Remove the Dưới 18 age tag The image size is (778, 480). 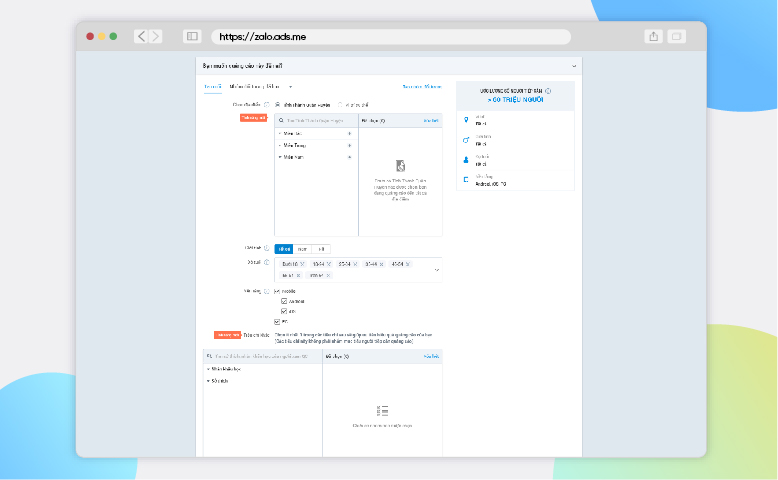(302, 264)
